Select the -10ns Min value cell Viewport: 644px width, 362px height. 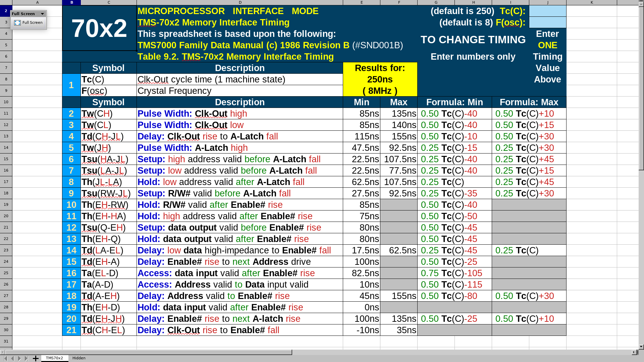point(362,330)
